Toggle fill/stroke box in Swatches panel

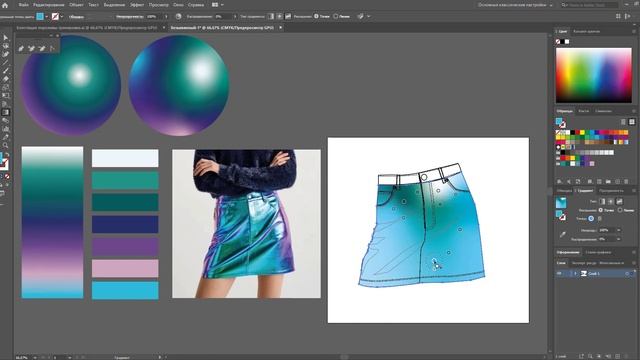[560, 122]
